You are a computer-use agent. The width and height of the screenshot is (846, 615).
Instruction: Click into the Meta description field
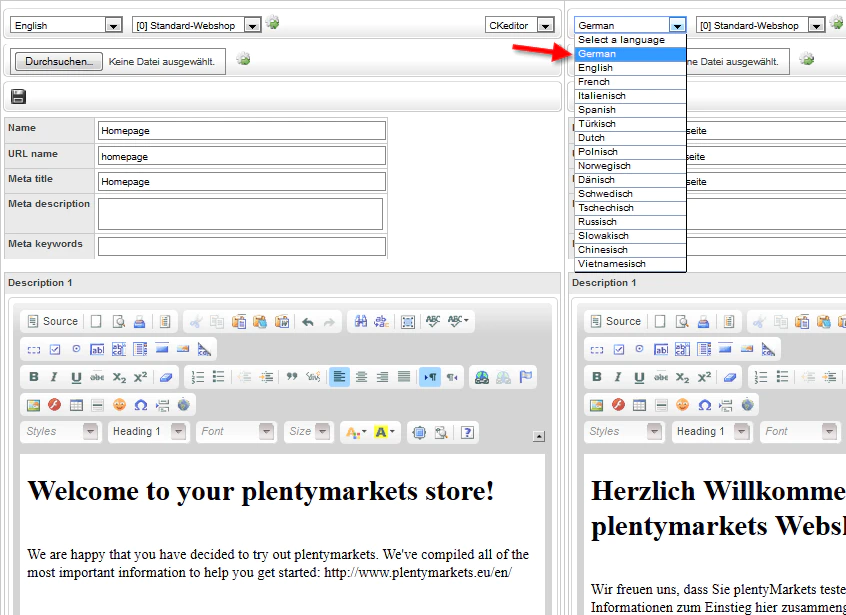tap(240, 214)
